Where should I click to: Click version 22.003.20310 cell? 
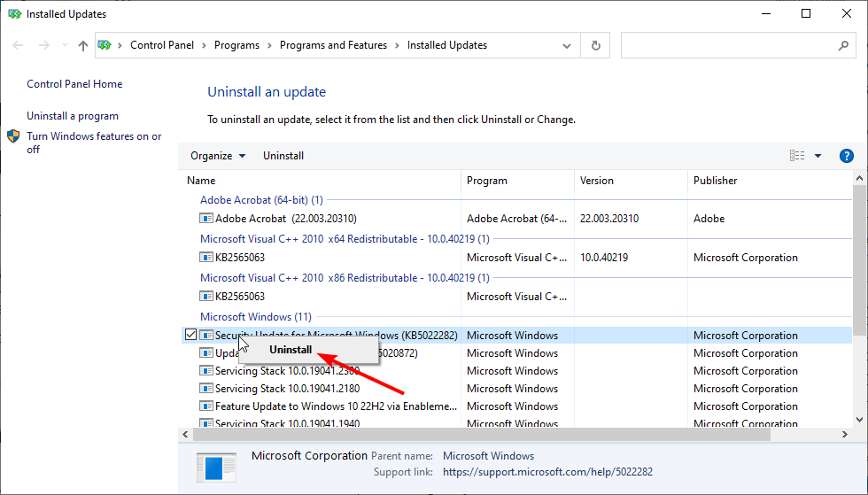coord(609,219)
